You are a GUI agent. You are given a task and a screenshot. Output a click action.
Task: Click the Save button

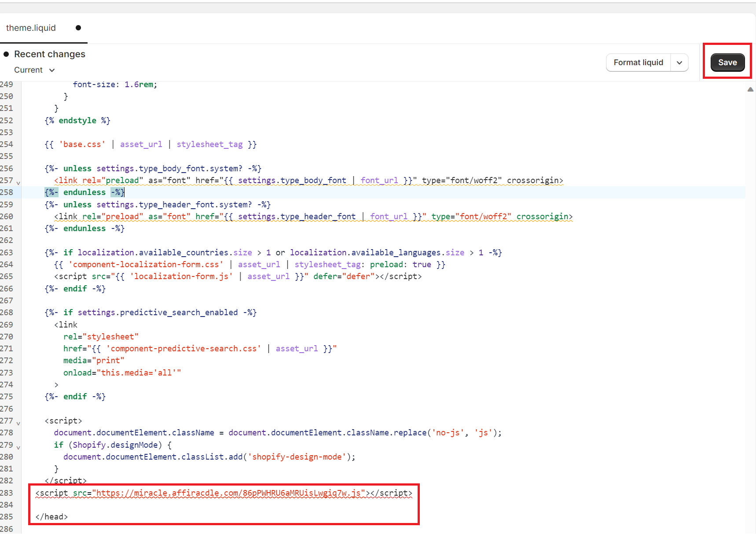(x=727, y=63)
